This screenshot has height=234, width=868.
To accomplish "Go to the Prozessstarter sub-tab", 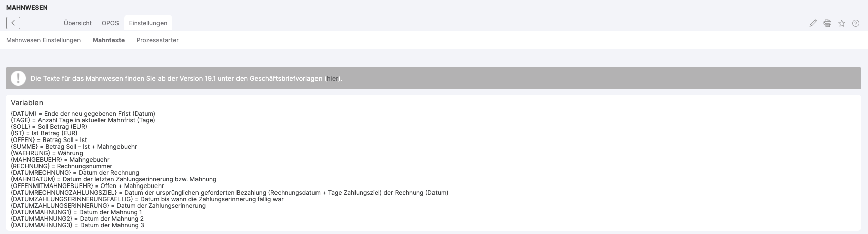I will tap(157, 40).
